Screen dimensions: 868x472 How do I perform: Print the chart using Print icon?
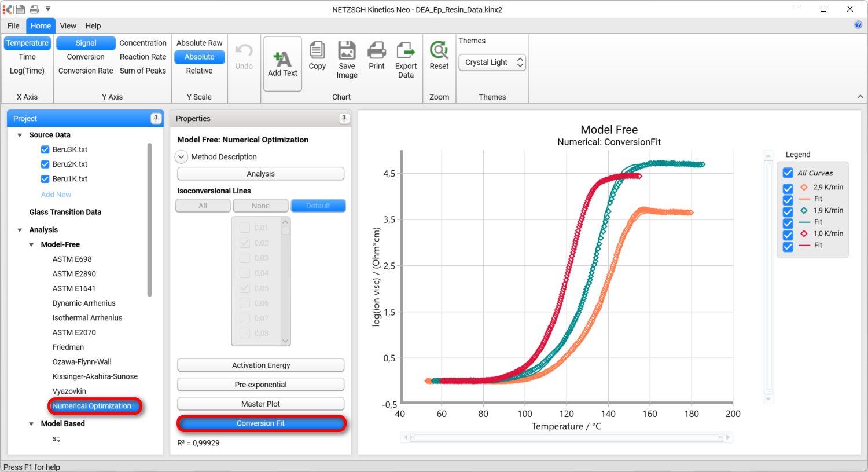tap(377, 51)
